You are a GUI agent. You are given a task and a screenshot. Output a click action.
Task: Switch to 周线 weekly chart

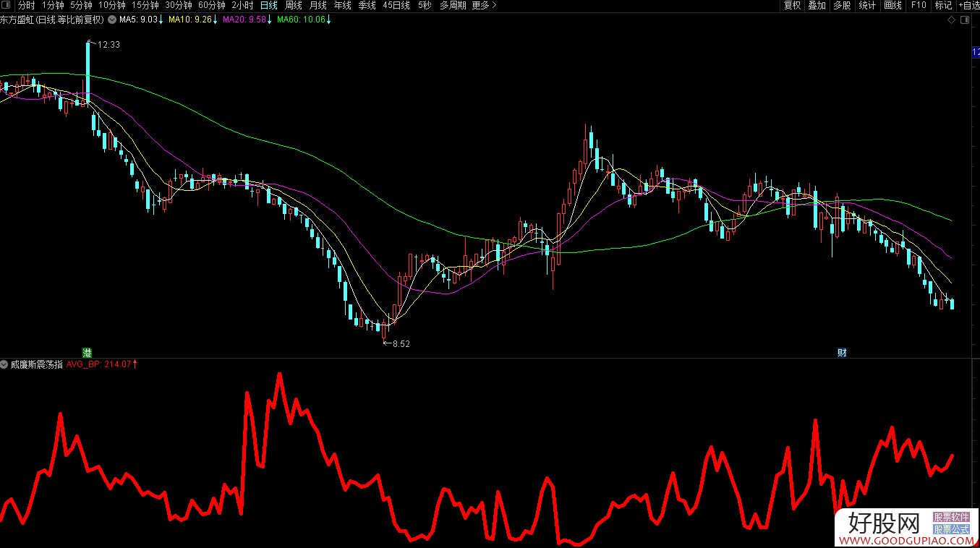click(294, 5)
